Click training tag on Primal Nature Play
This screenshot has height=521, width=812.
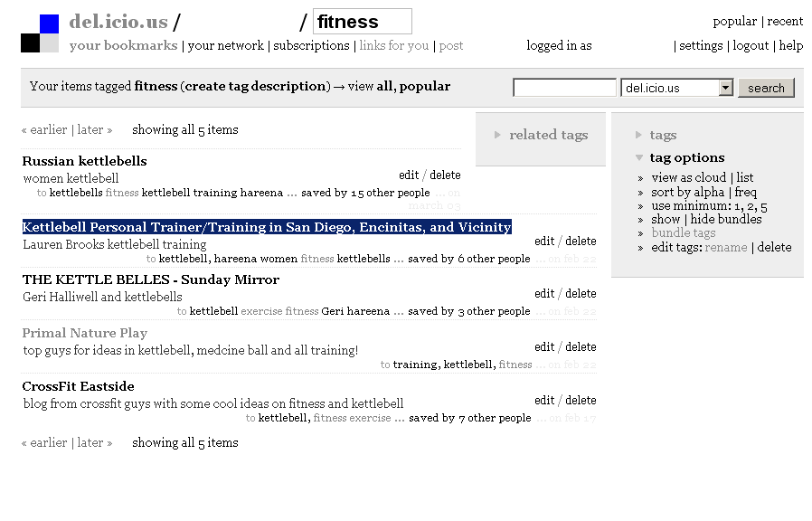[x=415, y=365]
